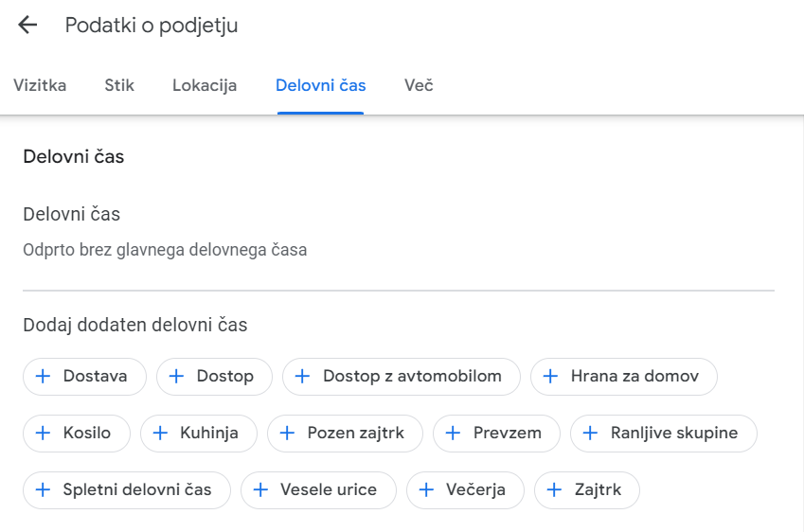Edit 'Odprto brez glavnega delovnega časa' entry
Viewport: 804px width, 532px height.
click(165, 250)
